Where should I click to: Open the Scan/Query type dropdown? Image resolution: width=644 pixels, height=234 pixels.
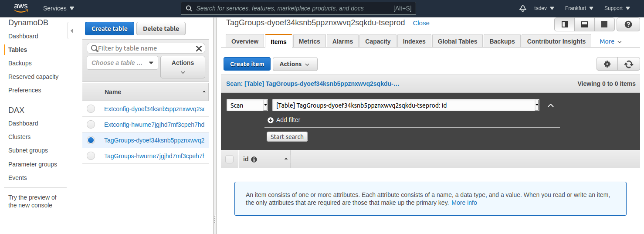point(247,105)
